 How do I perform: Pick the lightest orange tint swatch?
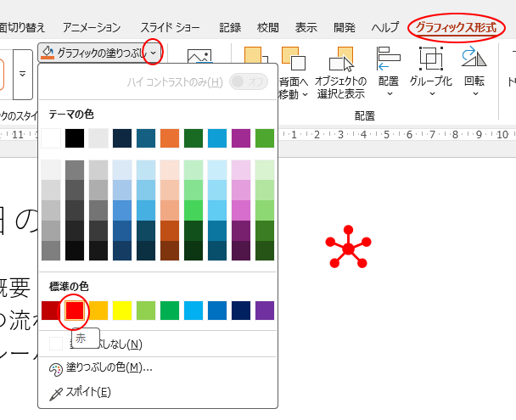[170, 170]
